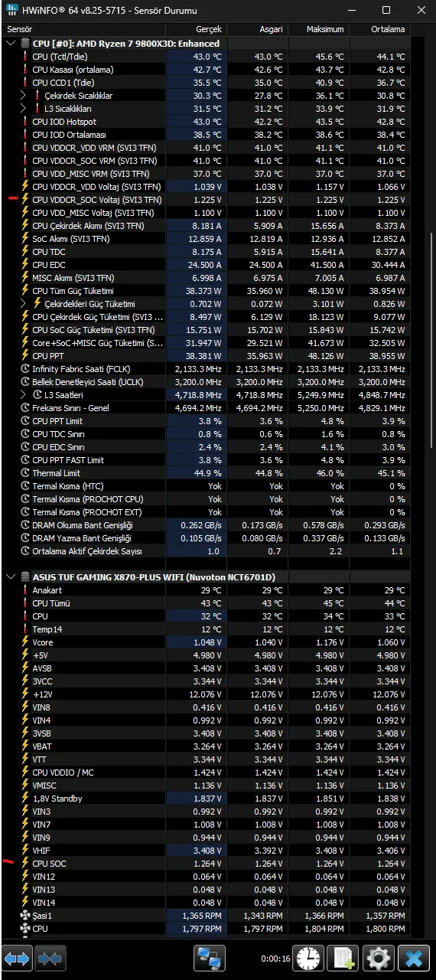Collapse the CPU [#0] AMD Ryzen 7 sensor group

click(10, 44)
